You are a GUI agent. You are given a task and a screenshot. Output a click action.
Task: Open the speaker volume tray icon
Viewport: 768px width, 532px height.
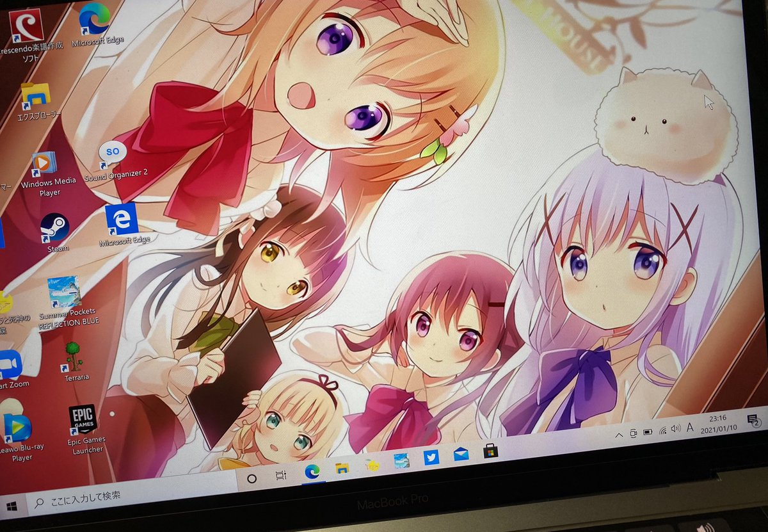coord(676,428)
